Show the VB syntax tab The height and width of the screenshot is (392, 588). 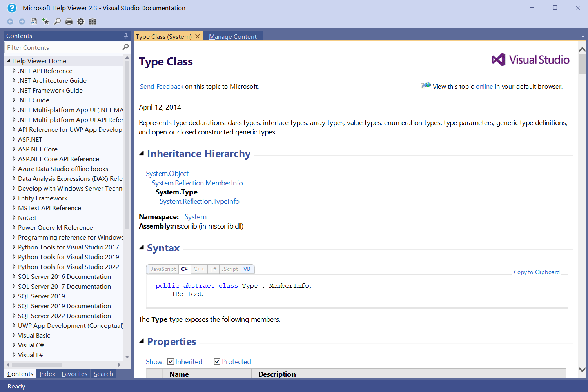point(247,269)
